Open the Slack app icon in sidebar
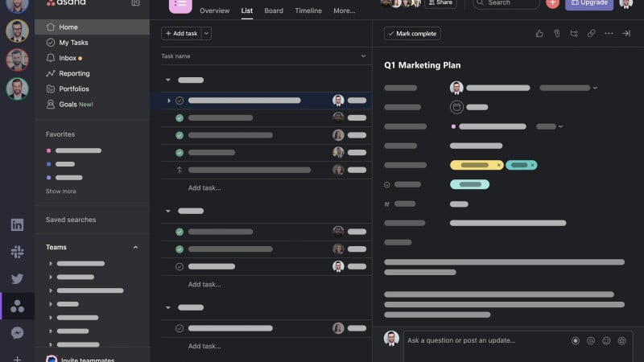Screen dimensions: 644x362 point(17,252)
